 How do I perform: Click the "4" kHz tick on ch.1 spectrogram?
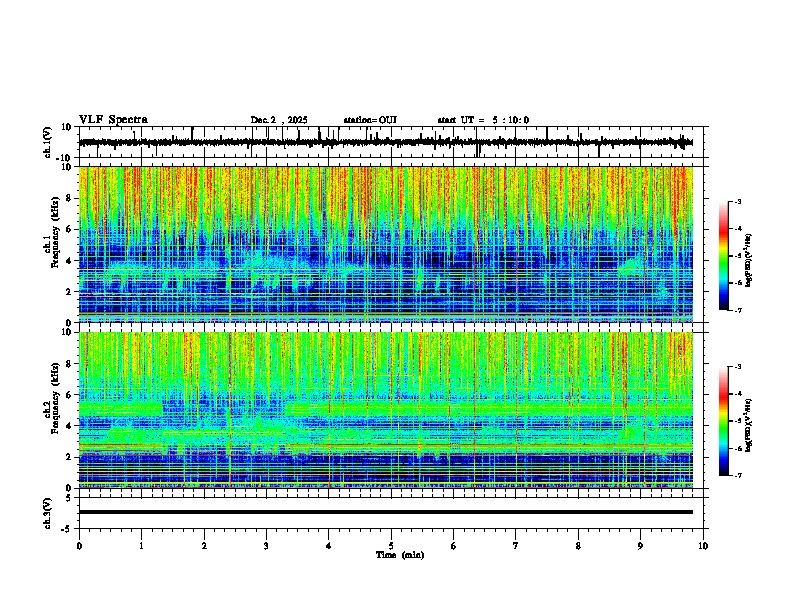69,261
